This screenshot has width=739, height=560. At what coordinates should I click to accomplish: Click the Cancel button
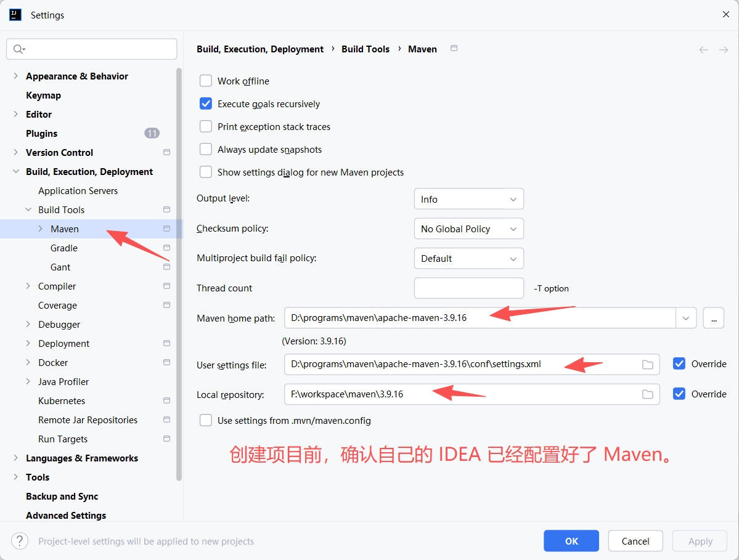[x=635, y=541]
